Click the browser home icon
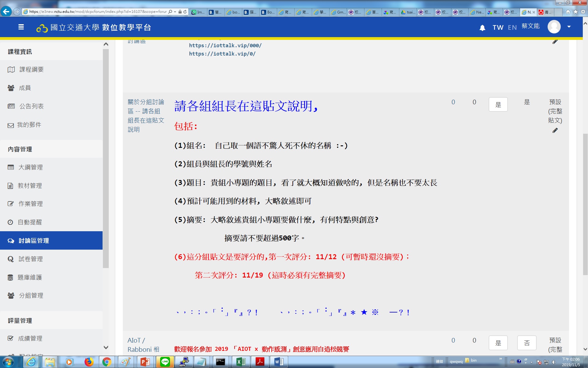The width and height of the screenshot is (588, 368). [568, 12]
